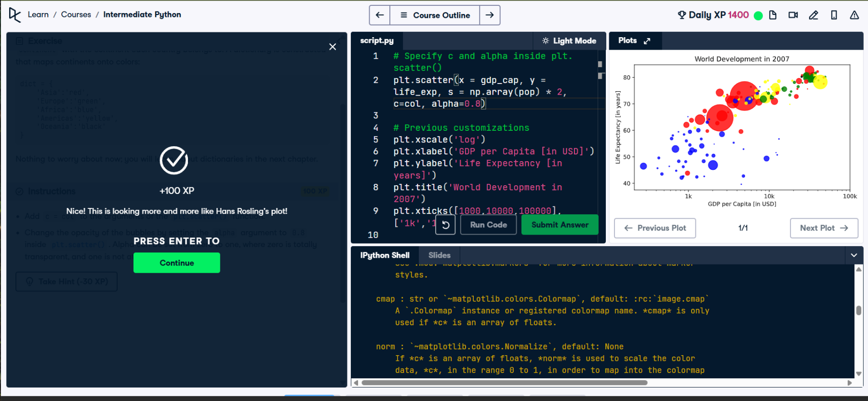Click the shell horizontal scrollbar
868x401 pixels.
coord(504,383)
